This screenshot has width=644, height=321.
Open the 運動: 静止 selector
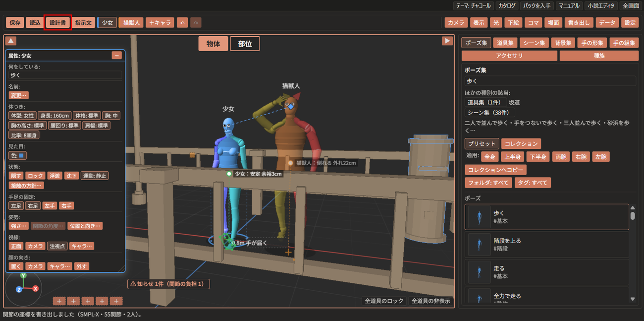click(x=95, y=176)
